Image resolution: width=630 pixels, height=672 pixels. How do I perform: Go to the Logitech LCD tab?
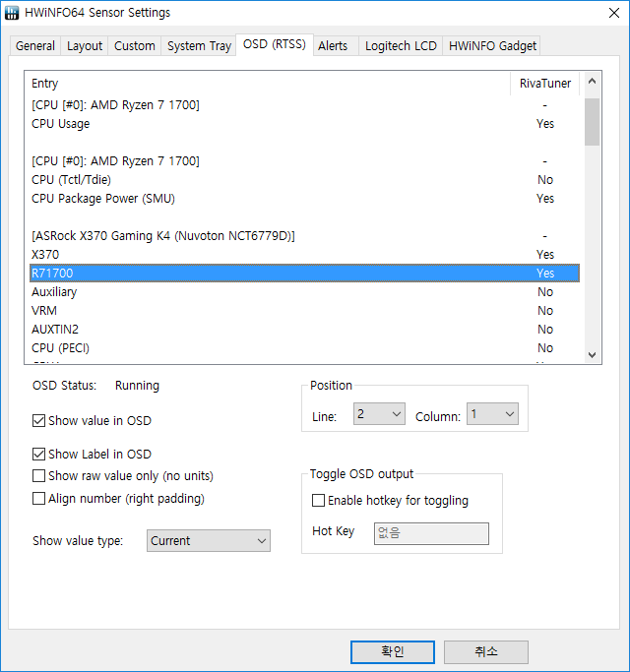pos(401,46)
